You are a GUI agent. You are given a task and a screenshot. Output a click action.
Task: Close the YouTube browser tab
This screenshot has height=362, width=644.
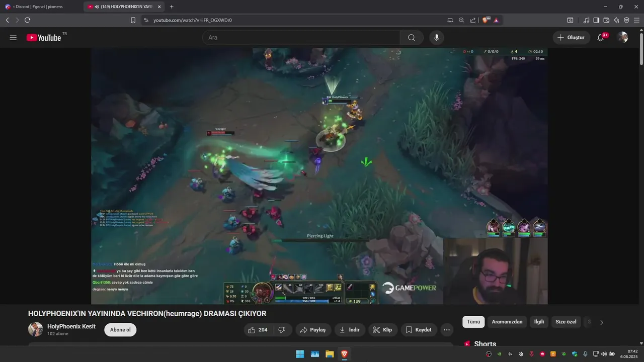click(x=159, y=7)
